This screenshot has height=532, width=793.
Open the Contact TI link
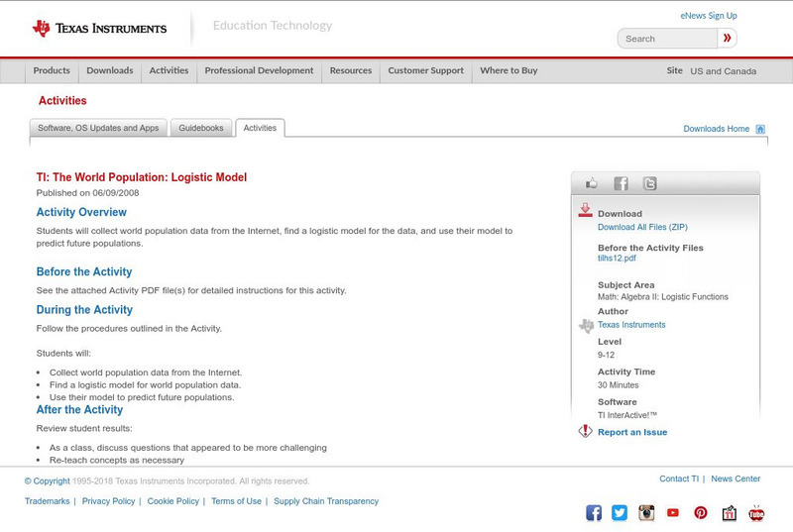pos(679,479)
